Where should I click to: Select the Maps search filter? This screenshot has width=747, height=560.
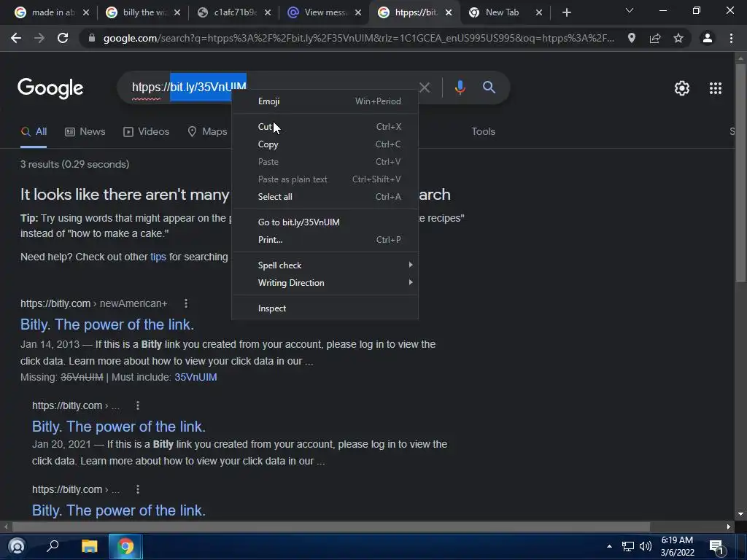pyautogui.click(x=207, y=132)
